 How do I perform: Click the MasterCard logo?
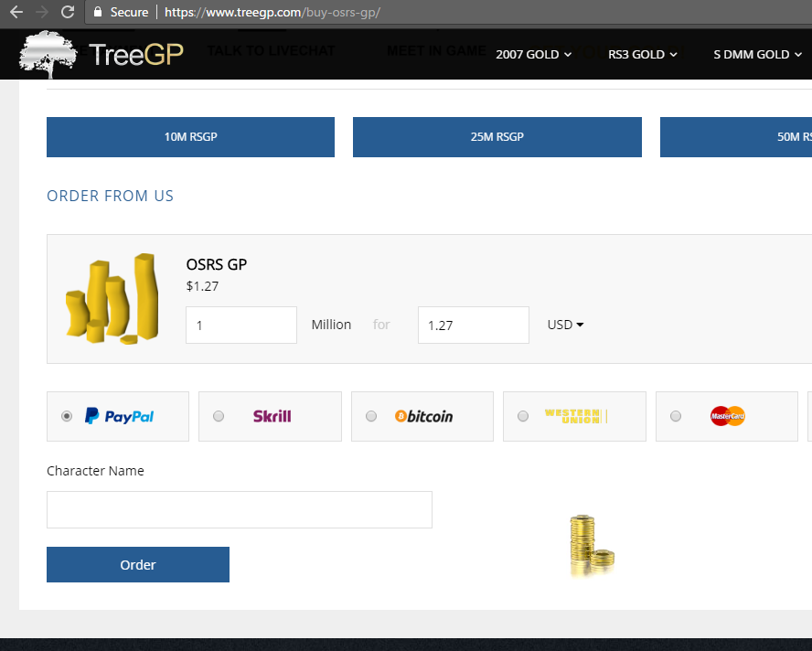(x=728, y=416)
